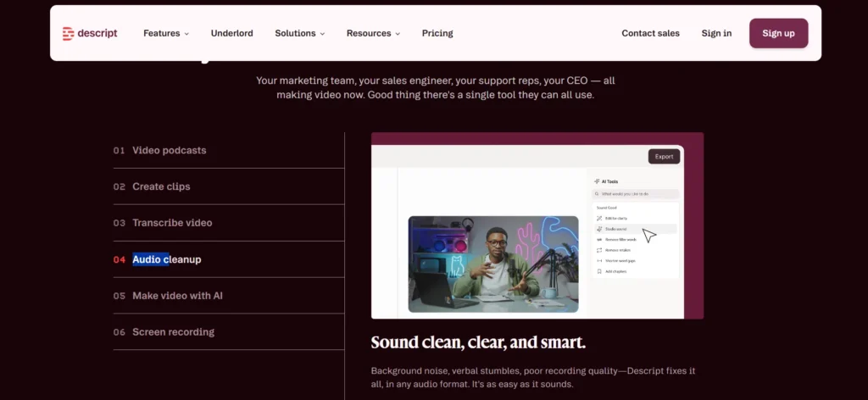Click the Remove filler words label
The height and width of the screenshot is (400, 868).
(620, 240)
